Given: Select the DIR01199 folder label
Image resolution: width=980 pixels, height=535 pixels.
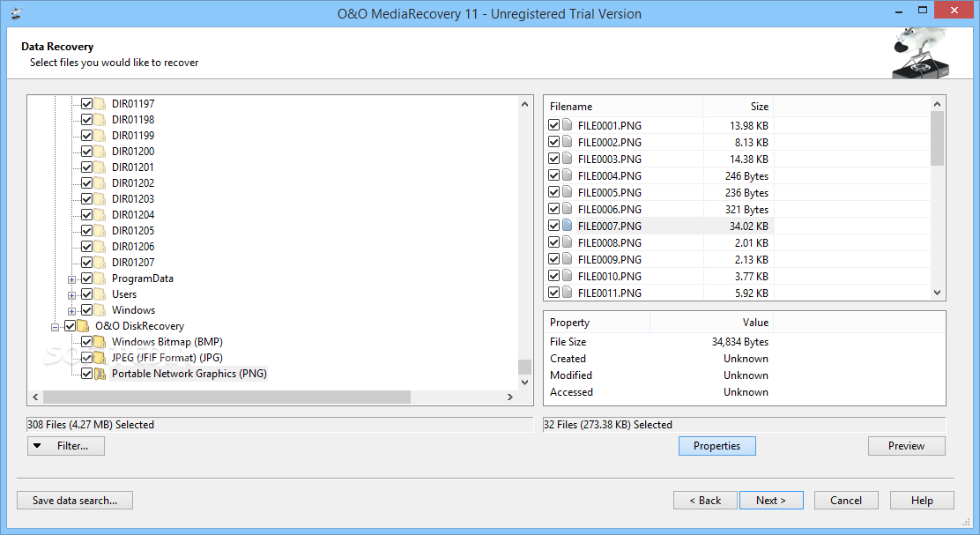Looking at the screenshot, I should tap(133, 135).
